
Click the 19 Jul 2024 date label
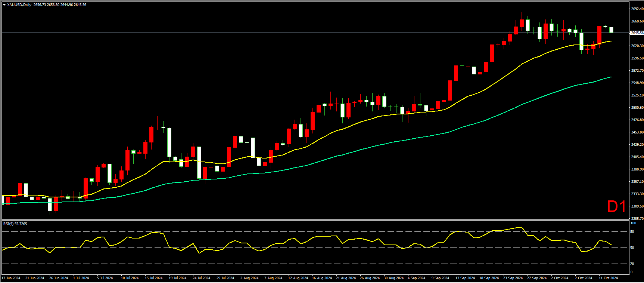[x=177, y=278]
